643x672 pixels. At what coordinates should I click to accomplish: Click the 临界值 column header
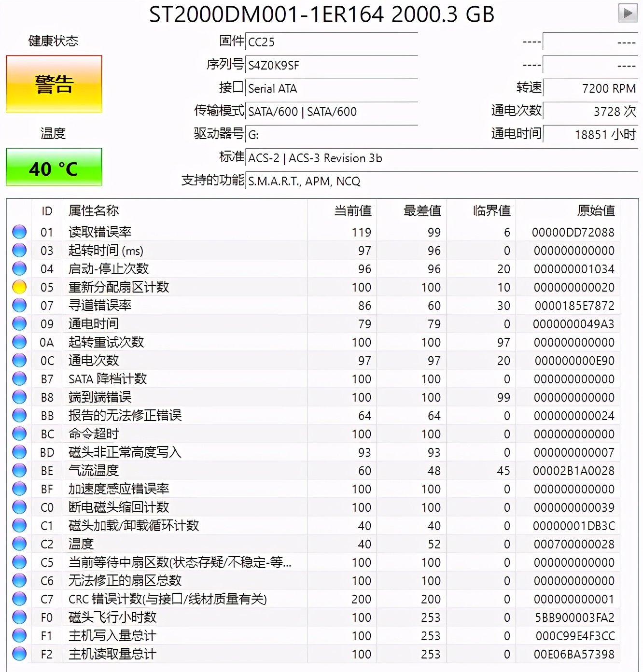tap(481, 211)
